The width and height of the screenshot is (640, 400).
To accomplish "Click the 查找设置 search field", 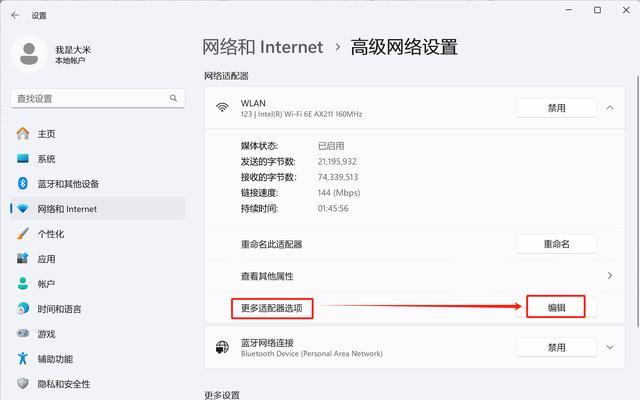I will tap(98, 98).
